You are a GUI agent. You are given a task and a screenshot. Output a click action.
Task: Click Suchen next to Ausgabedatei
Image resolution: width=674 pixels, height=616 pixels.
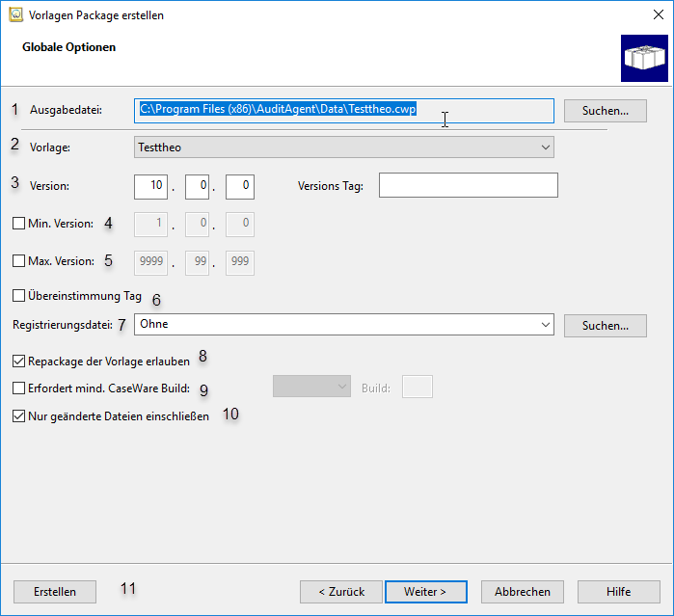point(605,111)
